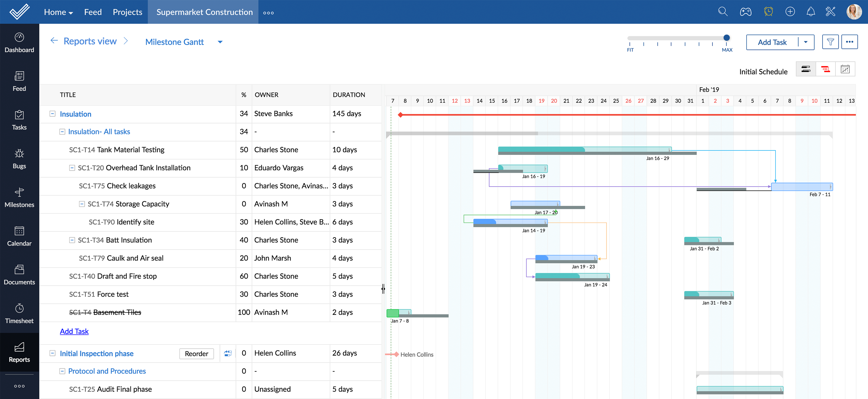Toggle the red critical path button
Screen dimensions: 868x399
pos(825,69)
